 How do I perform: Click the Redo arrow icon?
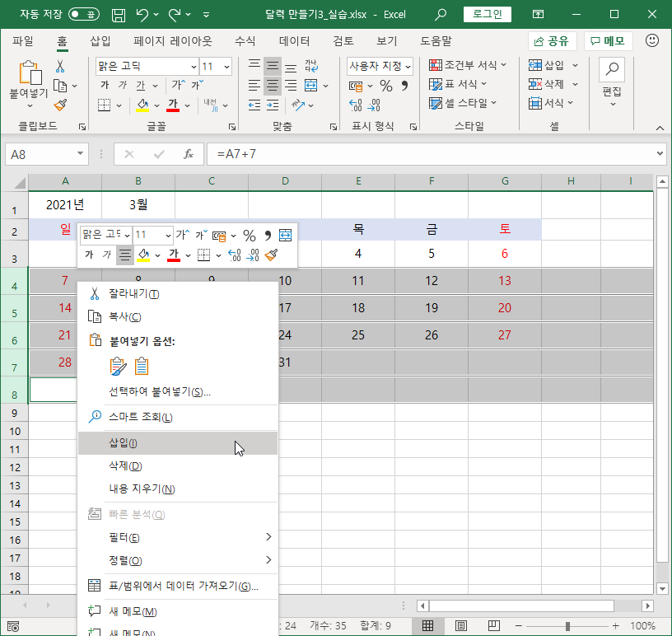coord(175,15)
